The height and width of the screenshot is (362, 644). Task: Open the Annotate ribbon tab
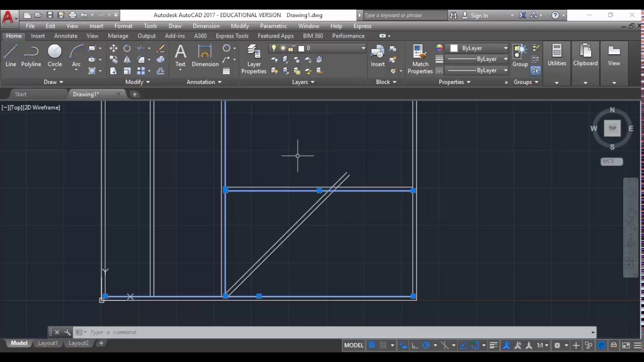[x=65, y=36]
